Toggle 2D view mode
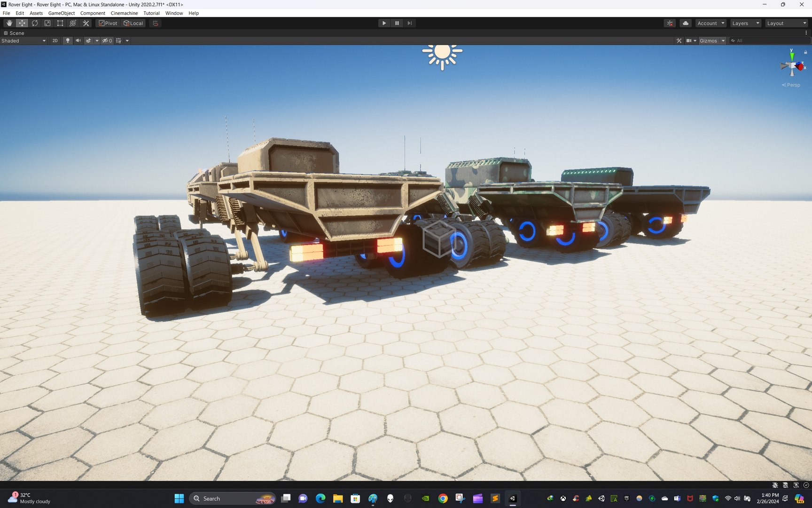Viewport: 812px width, 508px height. [55, 41]
